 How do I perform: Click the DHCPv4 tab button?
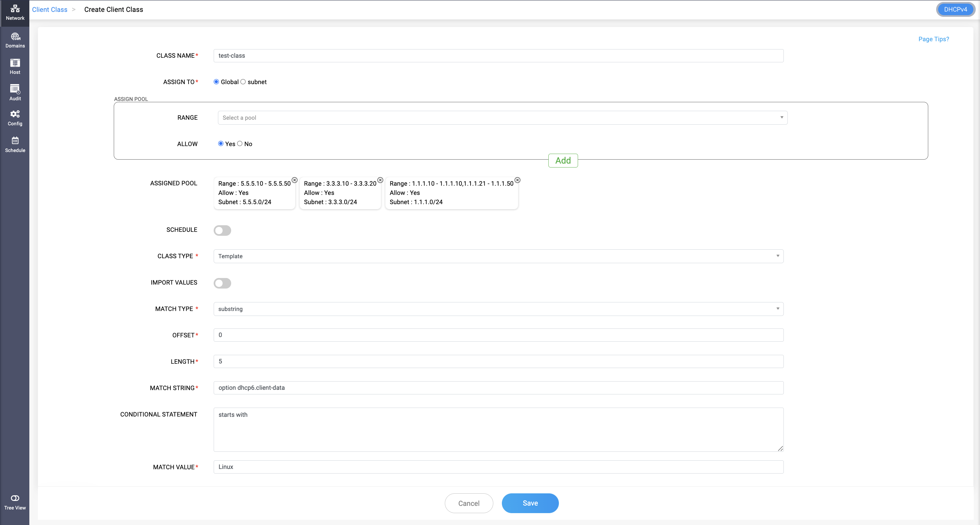(955, 10)
